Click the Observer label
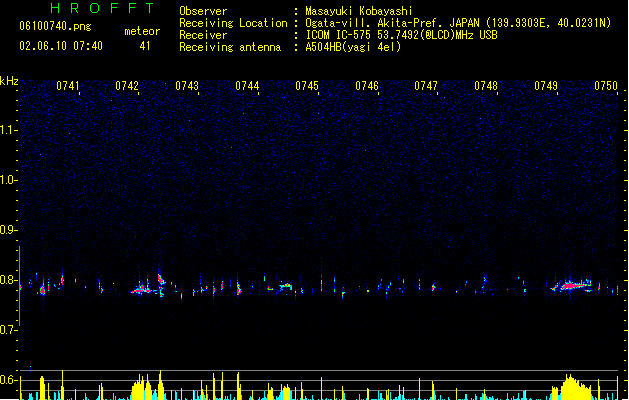The height and width of the screenshot is (400, 629). click(203, 11)
